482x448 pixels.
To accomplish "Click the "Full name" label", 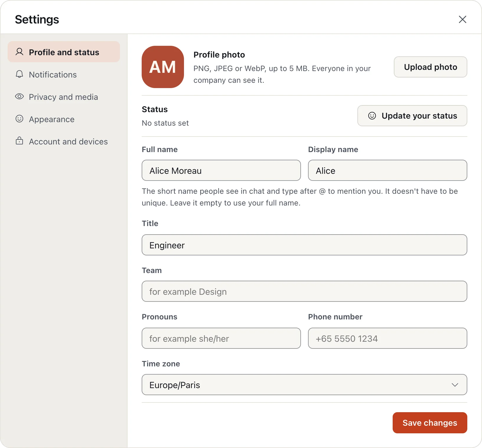I will coord(160,149).
